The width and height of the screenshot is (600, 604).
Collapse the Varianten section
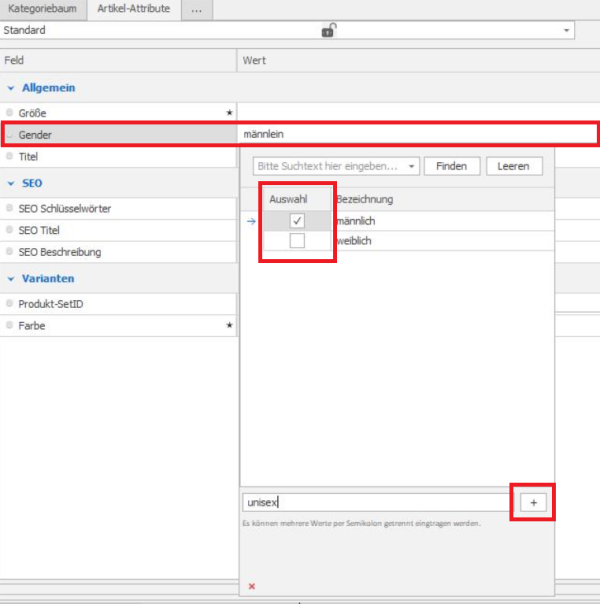(11, 278)
